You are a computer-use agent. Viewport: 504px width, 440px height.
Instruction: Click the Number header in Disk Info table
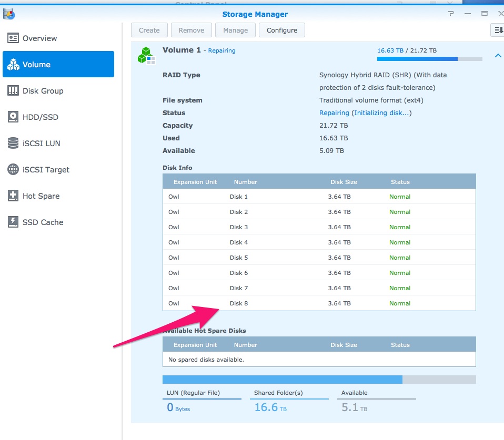coord(245,182)
